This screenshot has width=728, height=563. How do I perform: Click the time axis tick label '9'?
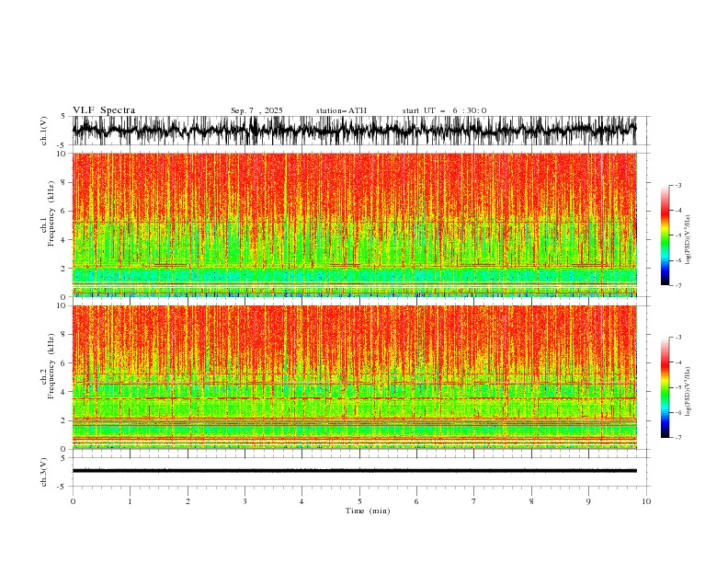point(588,501)
